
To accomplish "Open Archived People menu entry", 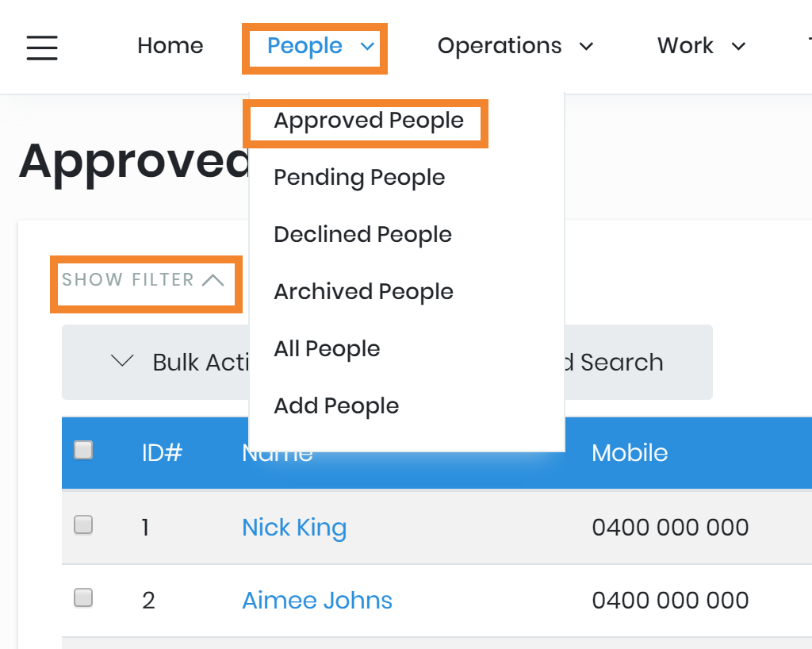I will point(363,292).
